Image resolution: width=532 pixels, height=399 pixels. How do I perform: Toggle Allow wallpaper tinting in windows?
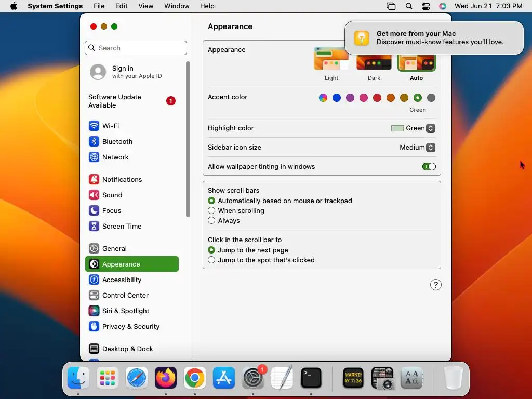[x=429, y=167]
